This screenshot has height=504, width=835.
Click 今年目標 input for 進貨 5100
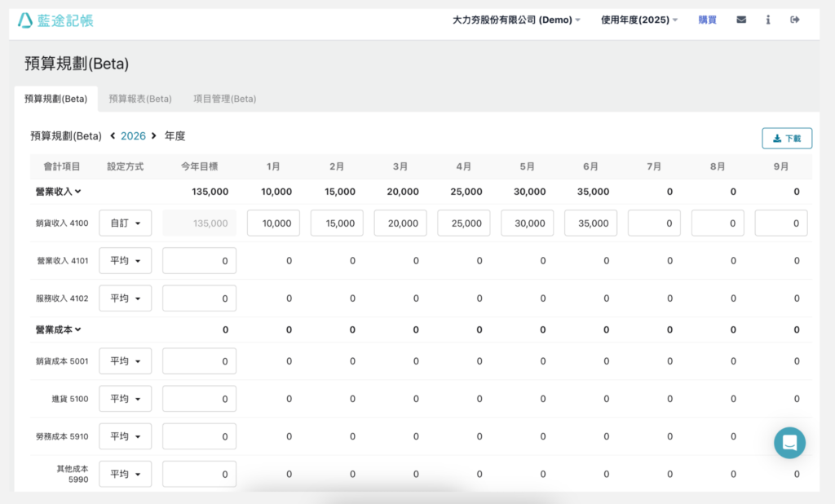(199, 399)
